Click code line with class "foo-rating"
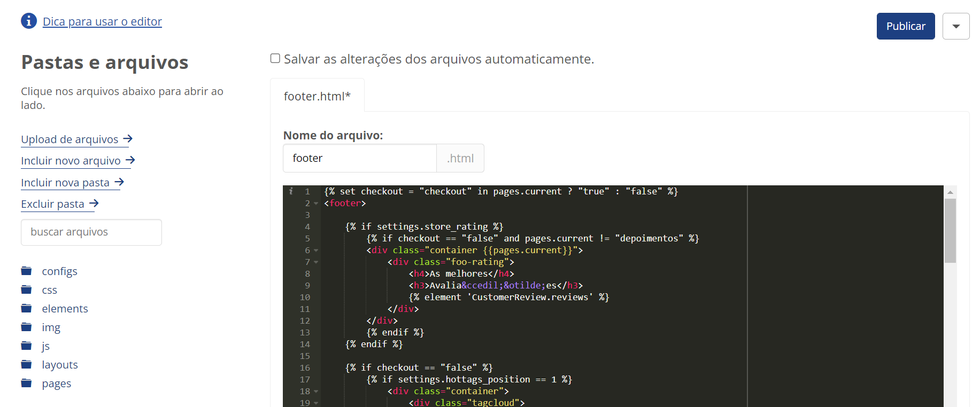The width and height of the screenshot is (980, 407). (451, 262)
